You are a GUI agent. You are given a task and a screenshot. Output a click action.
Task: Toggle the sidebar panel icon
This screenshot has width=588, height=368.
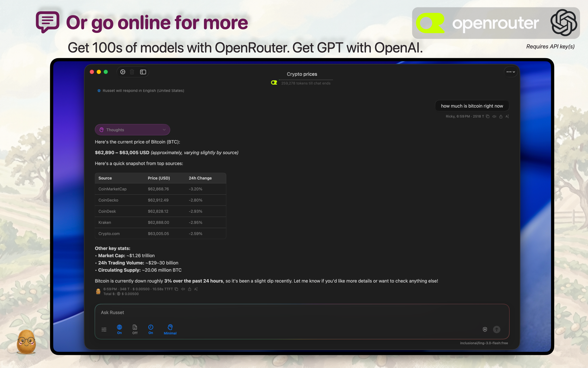[x=143, y=72]
